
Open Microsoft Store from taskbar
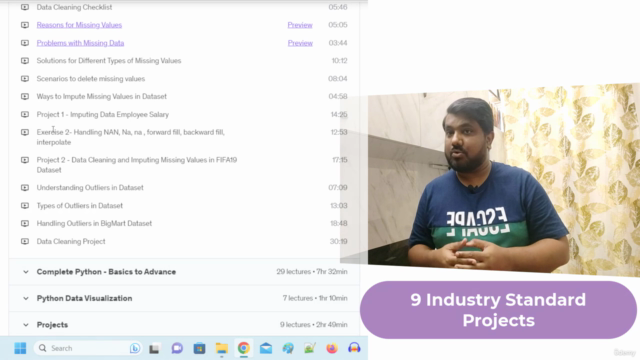click(199, 348)
